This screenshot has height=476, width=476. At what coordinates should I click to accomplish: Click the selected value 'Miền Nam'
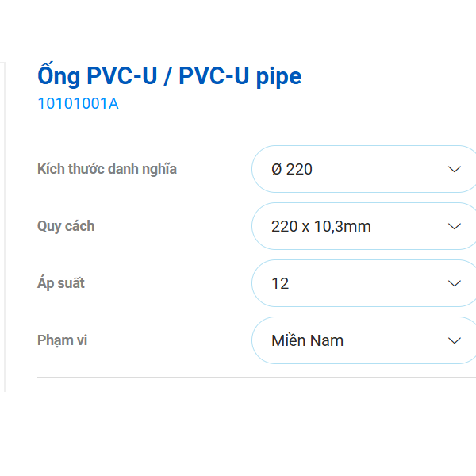click(307, 340)
